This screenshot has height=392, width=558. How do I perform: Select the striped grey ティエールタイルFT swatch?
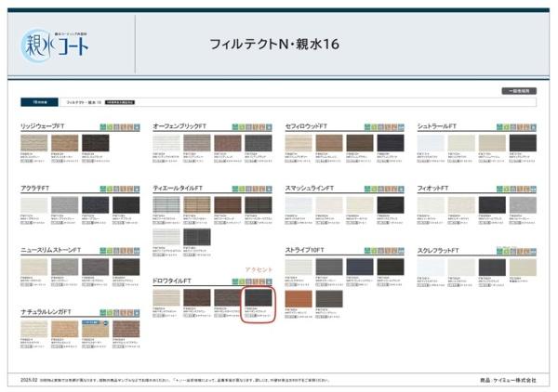166,205
